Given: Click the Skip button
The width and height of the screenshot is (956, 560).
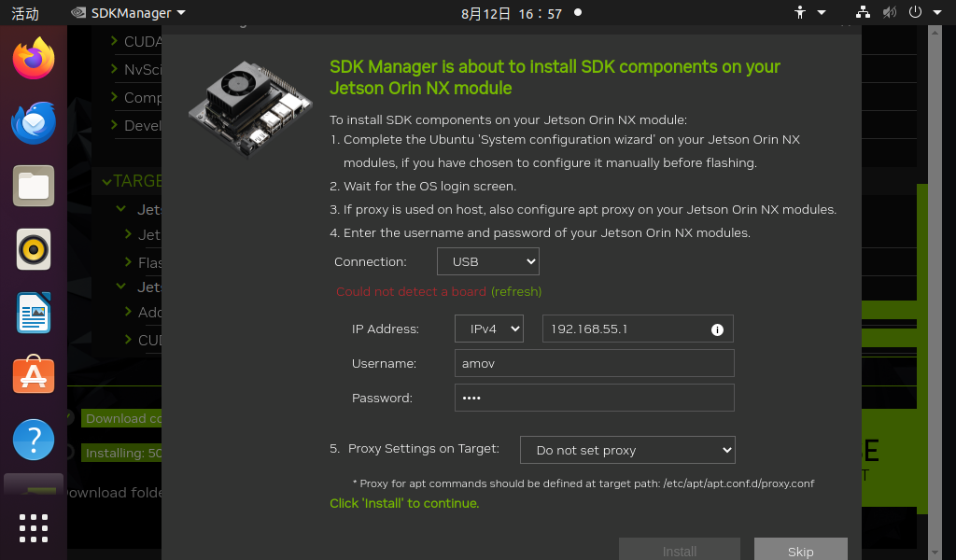Looking at the screenshot, I should [800, 549].
